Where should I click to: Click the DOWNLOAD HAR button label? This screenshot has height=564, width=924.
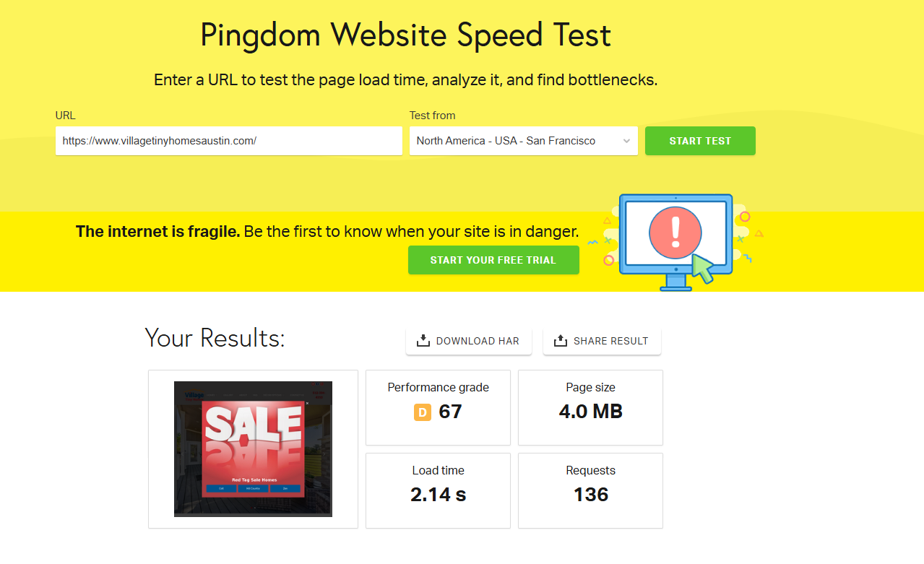478,341
